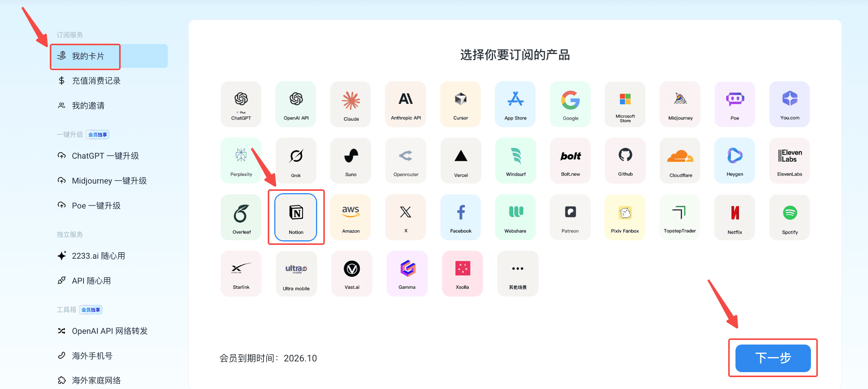Pick the Google product tile
Screen dimensions: 868x389
coord(570,104)
